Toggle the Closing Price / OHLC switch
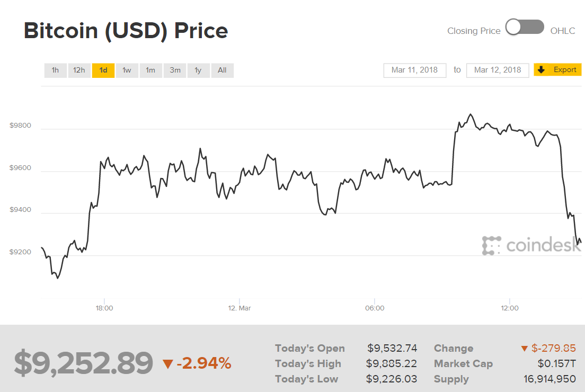 tap(525, 28)
